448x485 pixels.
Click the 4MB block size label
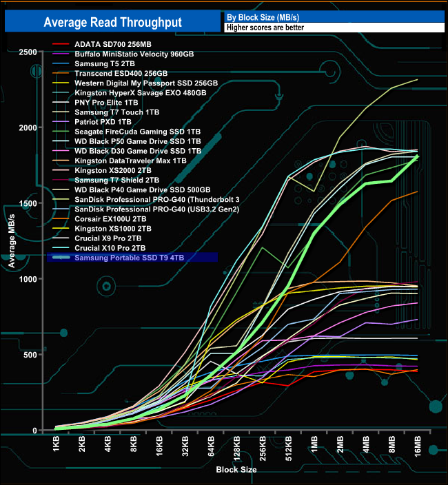[366, 444]
